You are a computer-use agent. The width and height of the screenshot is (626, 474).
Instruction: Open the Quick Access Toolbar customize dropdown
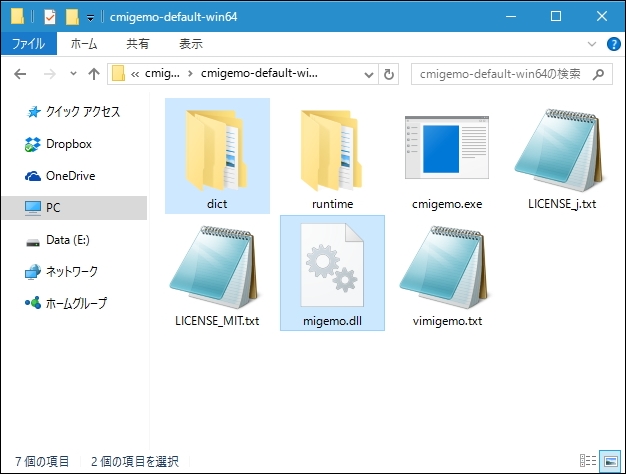coord(91,18)
